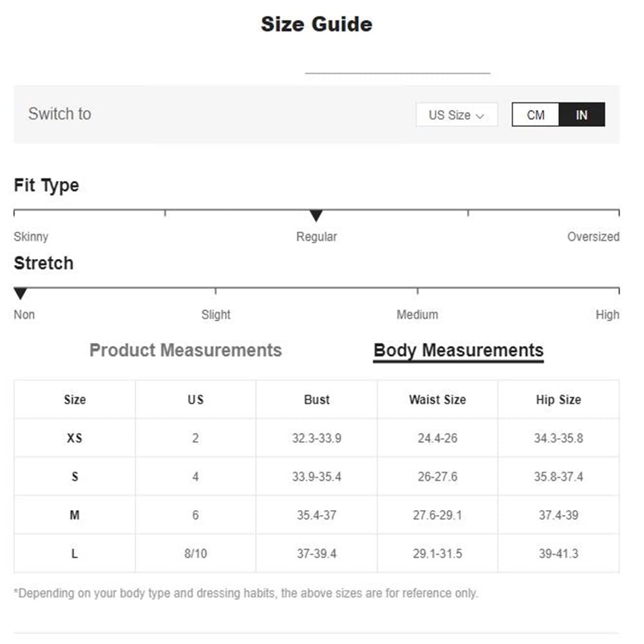The height and width of the screenshot is (644, 644).
Task: Click the Skinny fit label
Action: 31,237
